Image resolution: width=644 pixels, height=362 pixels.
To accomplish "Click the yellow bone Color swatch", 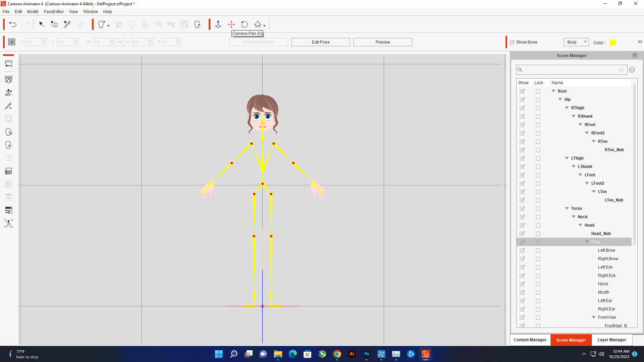I will pyautogui.click(x=612, y=43).
